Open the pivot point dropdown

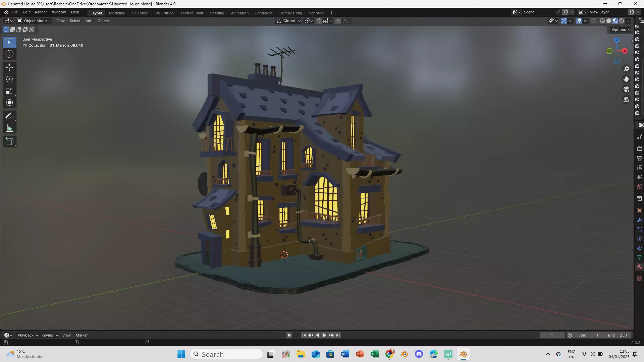[x=309, y=21]
